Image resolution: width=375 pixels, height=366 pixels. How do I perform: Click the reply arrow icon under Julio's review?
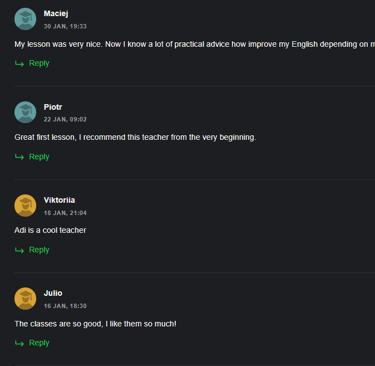[19, 343]
